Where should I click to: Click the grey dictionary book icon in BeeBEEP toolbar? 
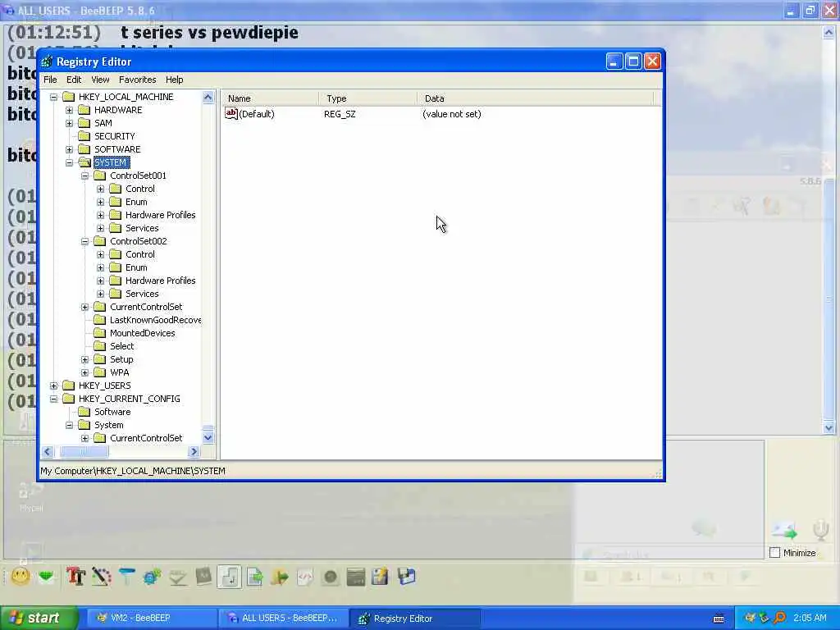tap(203, 577)
